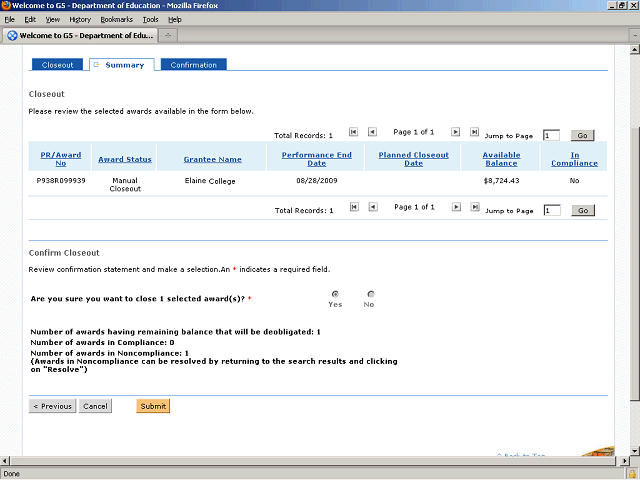
Task: Sort by Available Balance column
Action: [501, 159]
